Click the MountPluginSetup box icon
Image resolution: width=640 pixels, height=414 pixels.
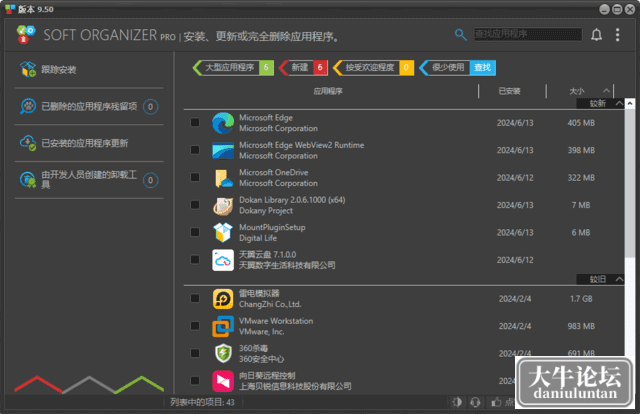coord(223,232)
